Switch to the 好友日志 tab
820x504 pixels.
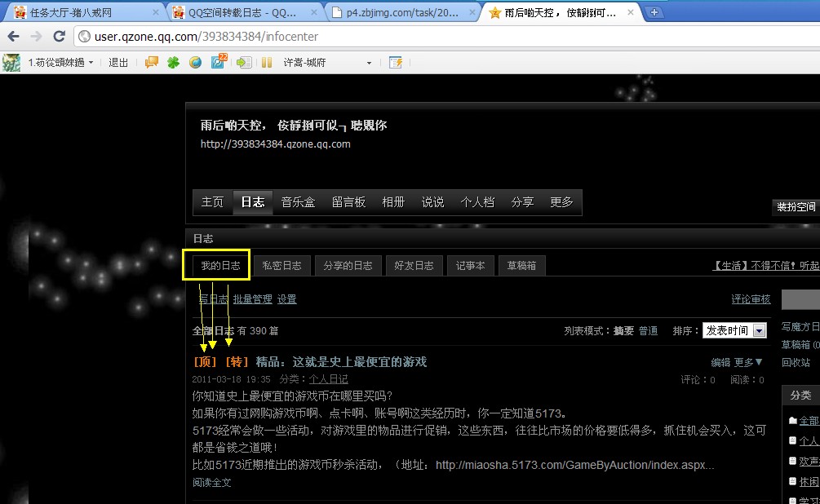pos(414,266)
